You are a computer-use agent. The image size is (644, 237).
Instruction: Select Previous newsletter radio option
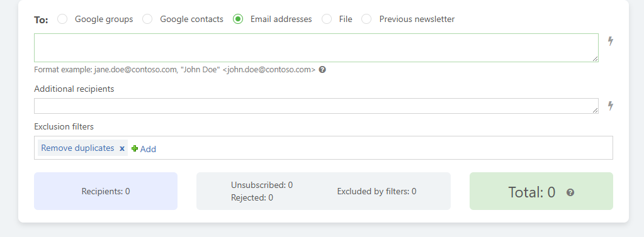[x=366, y=19]
